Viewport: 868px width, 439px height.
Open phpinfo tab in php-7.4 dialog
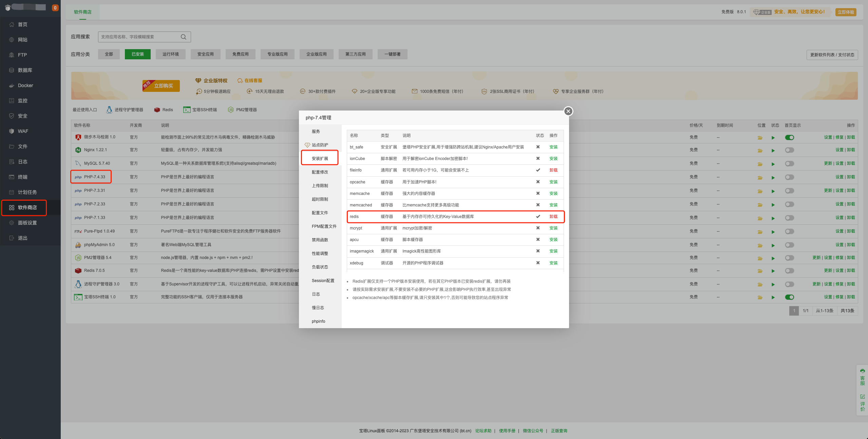coord(318,321)
